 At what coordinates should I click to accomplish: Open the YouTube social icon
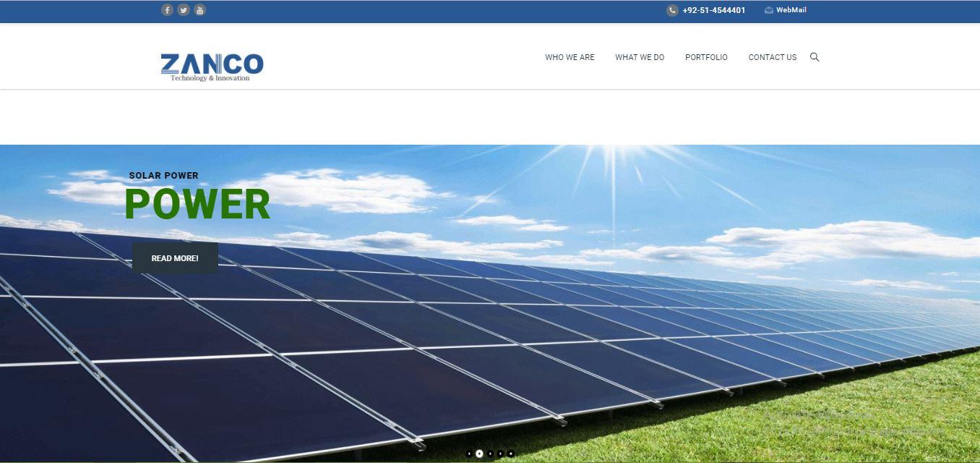200,10
